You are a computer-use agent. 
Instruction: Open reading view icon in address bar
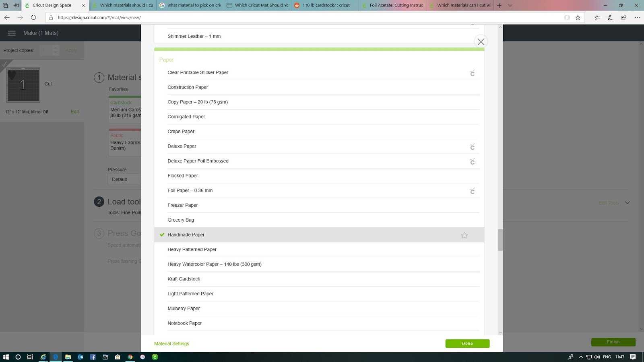[x=567, y=17]
